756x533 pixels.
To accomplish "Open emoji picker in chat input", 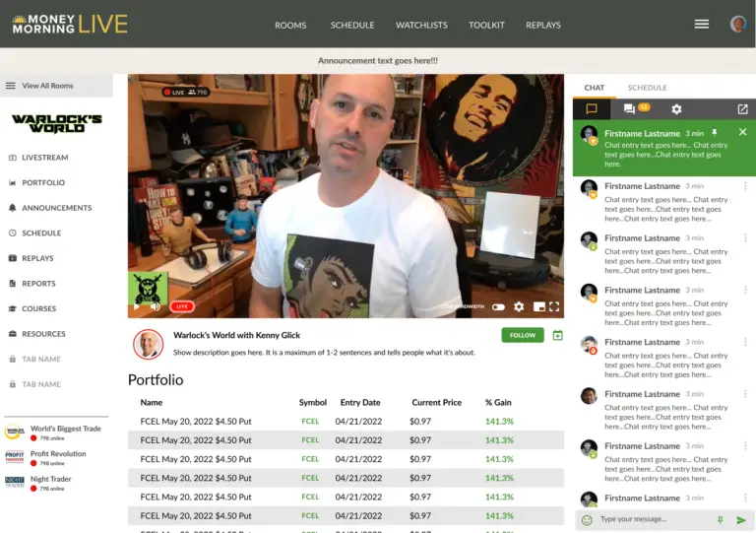I will (587, 520).
